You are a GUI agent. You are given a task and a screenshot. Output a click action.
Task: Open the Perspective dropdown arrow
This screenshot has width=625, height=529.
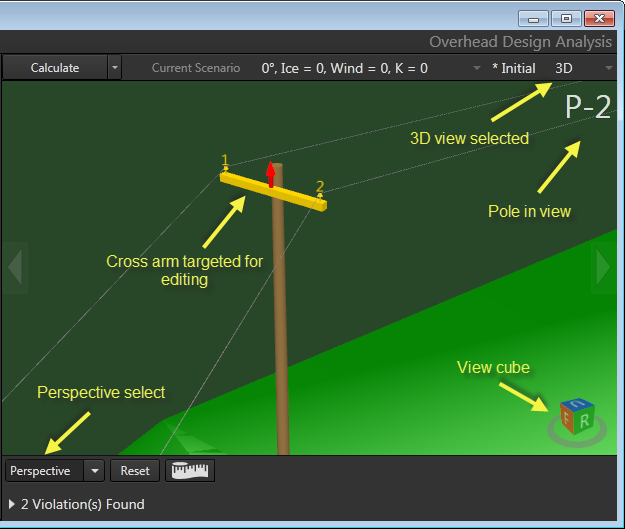click(x=94, y=470)
